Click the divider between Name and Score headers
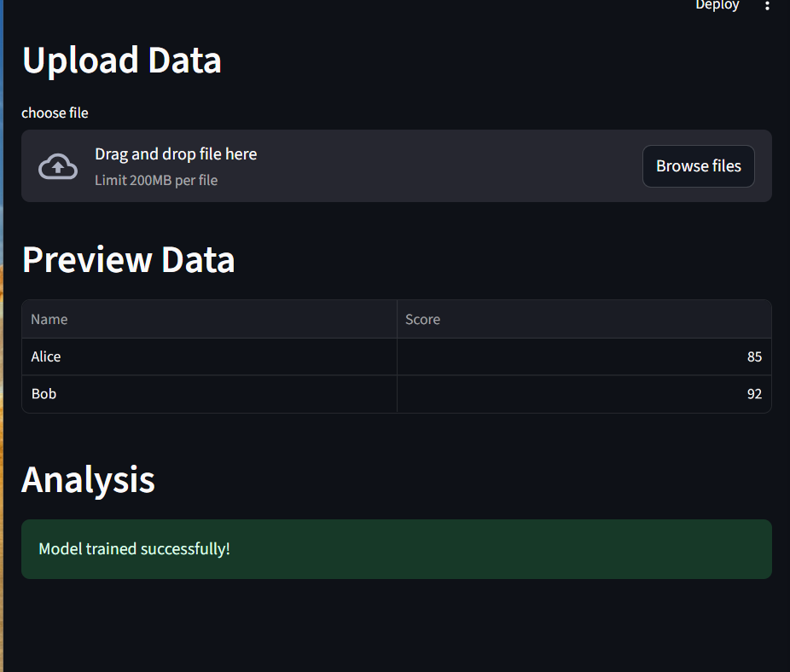 tap(397, 319)
